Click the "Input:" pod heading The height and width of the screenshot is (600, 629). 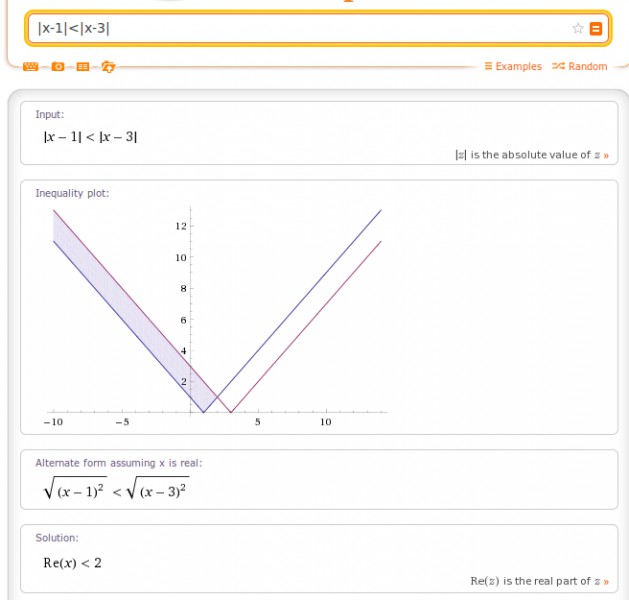click(50, 115)
